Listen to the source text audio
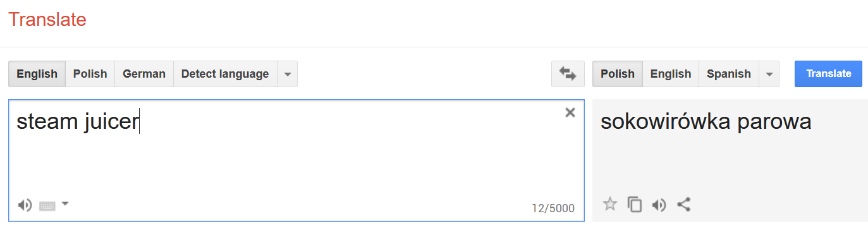Screen dimensions: 868x228 25,205
